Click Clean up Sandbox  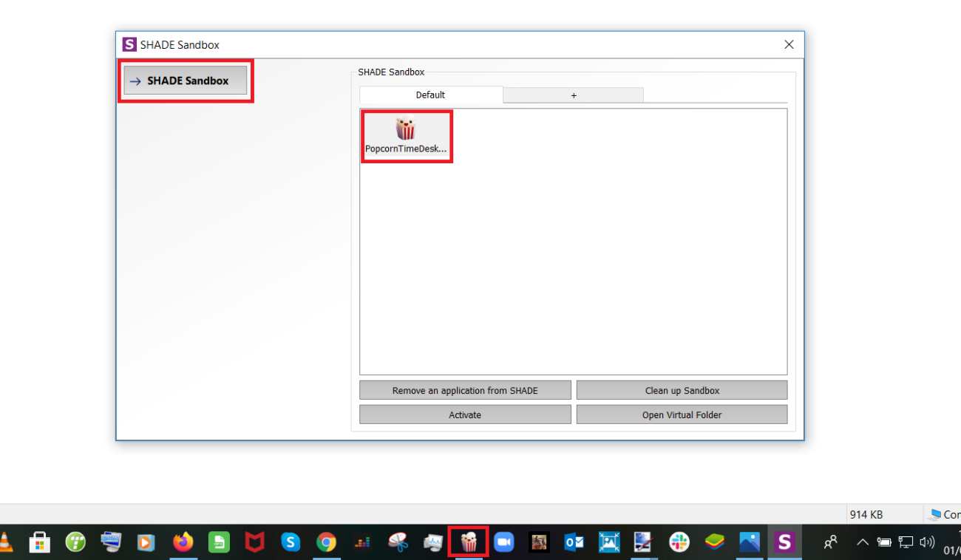pyautogui.click(x=681, y=389)
